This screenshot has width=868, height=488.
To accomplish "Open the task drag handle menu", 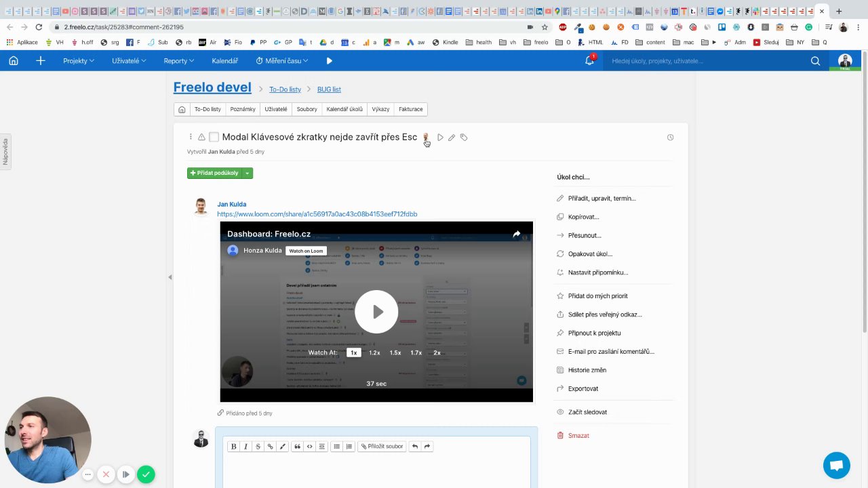I will click(x=191, y=137).
